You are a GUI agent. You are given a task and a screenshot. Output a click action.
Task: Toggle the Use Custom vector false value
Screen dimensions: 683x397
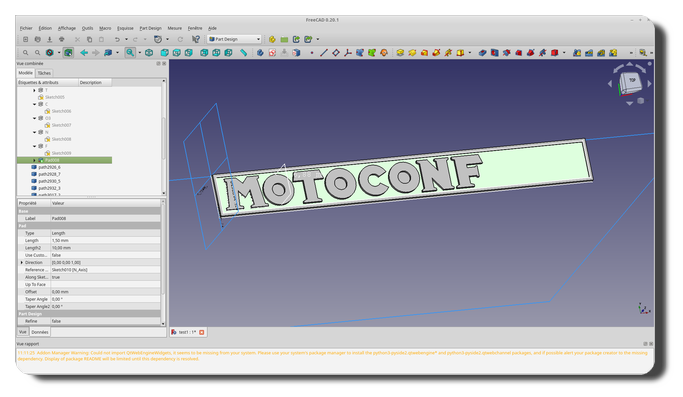[105, 255]
